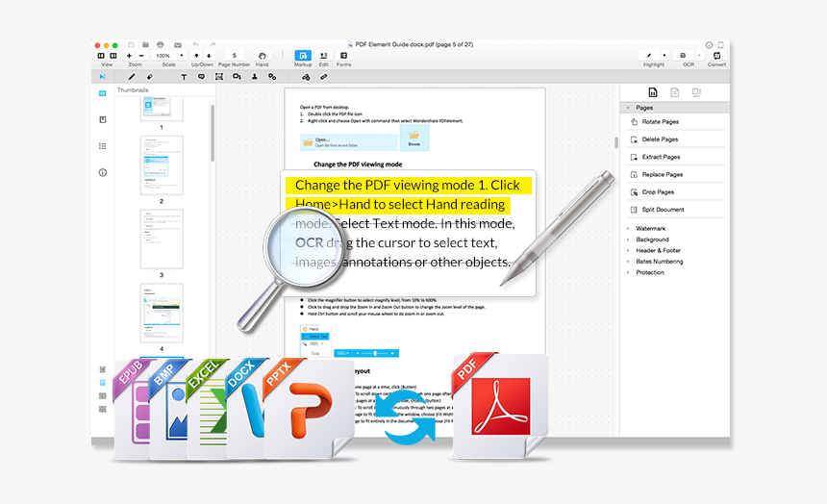Click the Convert toolbar icon
This screenshot has width=827, height=504.
[x=716, y=56]
